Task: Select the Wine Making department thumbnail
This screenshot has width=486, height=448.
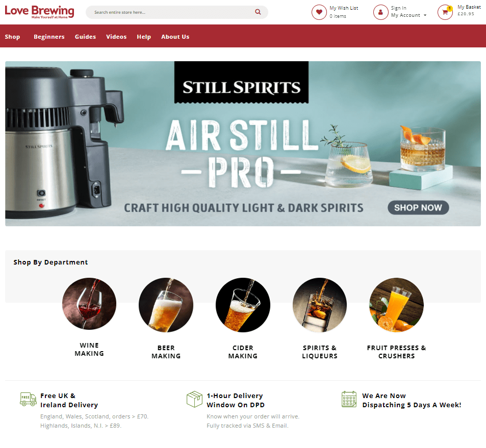Action: coord(89,304)
